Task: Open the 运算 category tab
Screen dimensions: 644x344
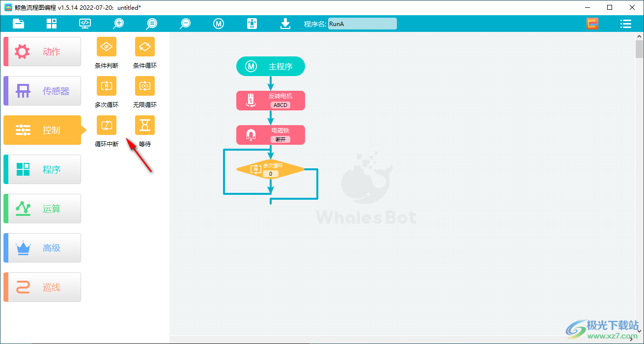Action: (42, 209)
